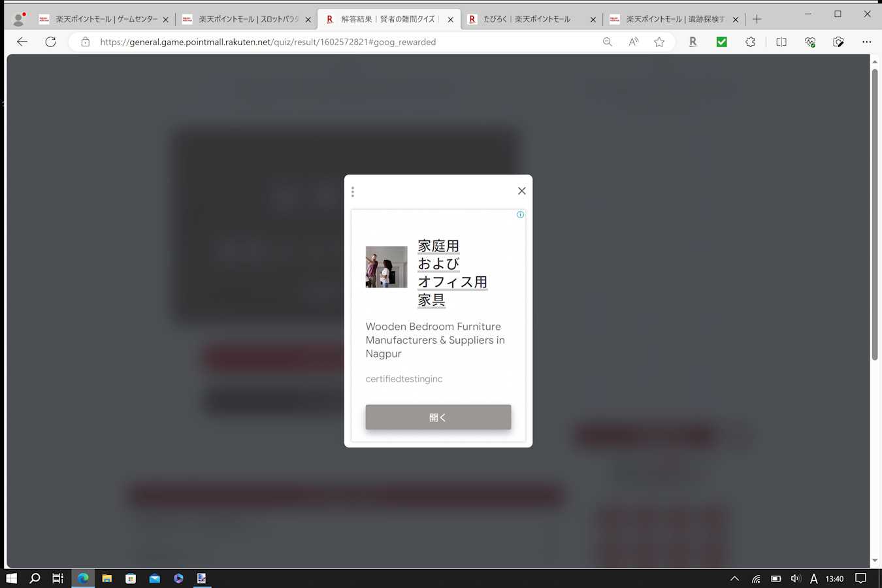This screenshot has width=882, height=588.
Task: Click the scrollbar up arrow
Action: click(x=875, y=62)
